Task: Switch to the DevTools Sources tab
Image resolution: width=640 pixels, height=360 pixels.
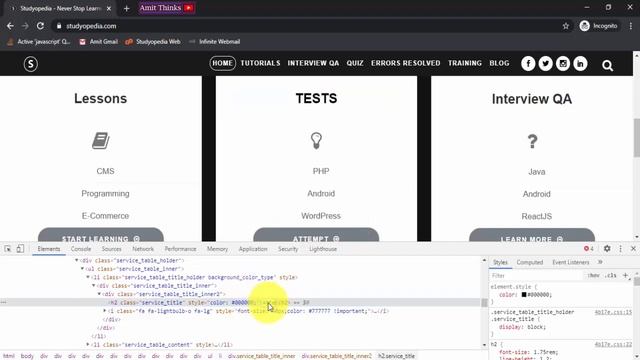Action: (111, 249)
